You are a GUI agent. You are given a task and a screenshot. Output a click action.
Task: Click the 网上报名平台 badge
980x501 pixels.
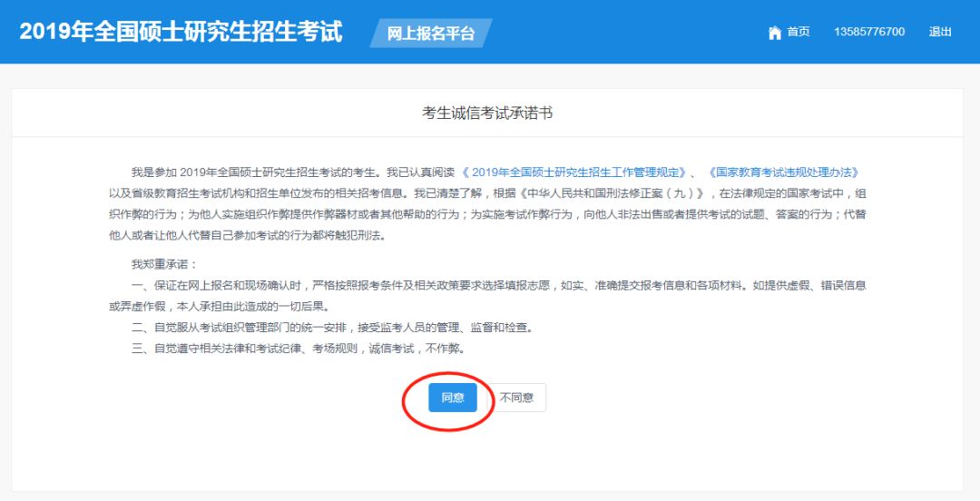click(431, 34)
